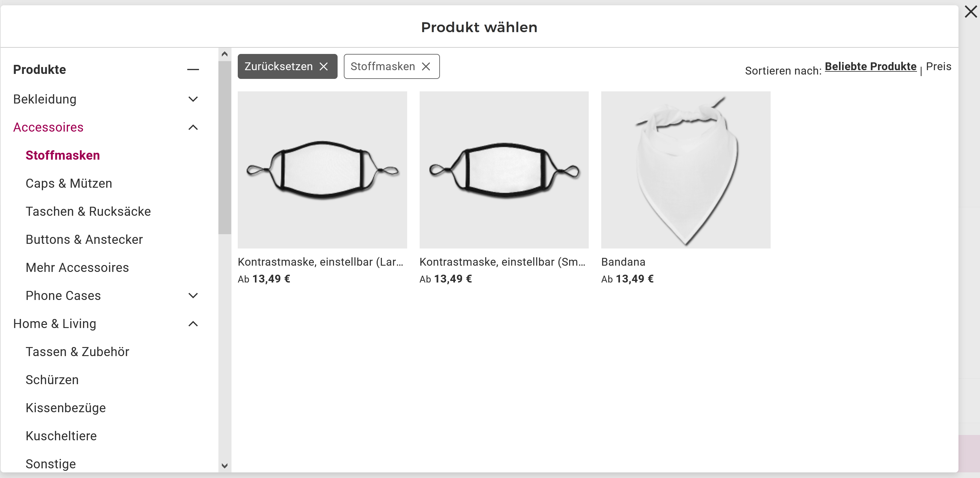Collapse the Produkte section minus icon
Viewport: 980px width, 478px height.
coord(193,70)
